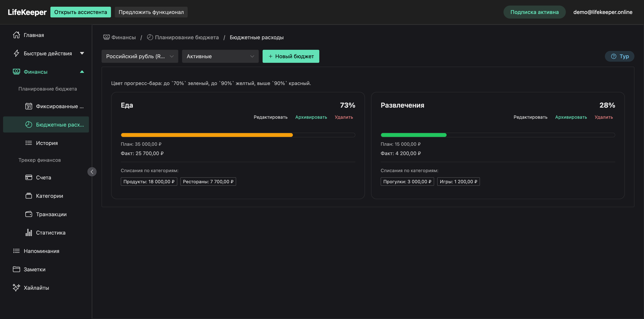Click the sparkle icon for Хайлайты
The width and height of the screenshot is (644, 319).
16,288
